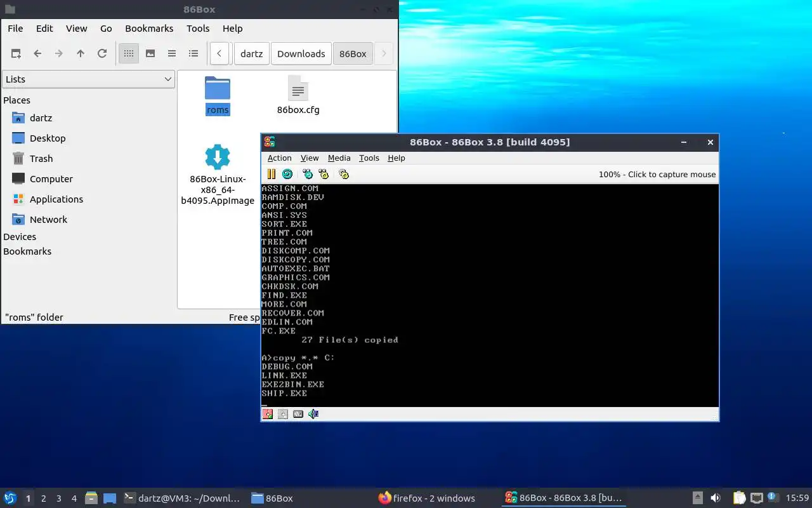Switch to workspace 3
Viewport: 812px width, 508px height.
point(59,498)
